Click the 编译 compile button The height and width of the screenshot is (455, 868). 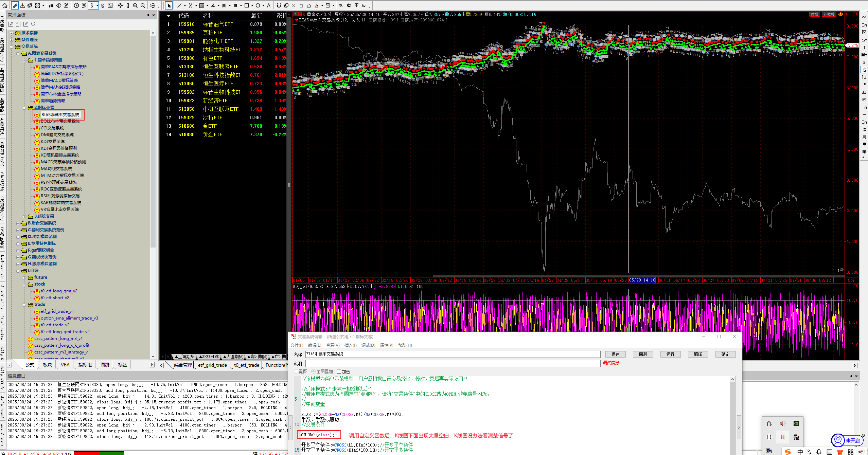tap(698, 354)
